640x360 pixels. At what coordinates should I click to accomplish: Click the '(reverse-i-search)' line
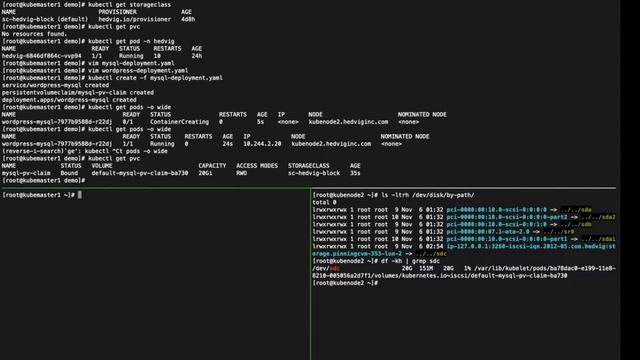[84, 151]
